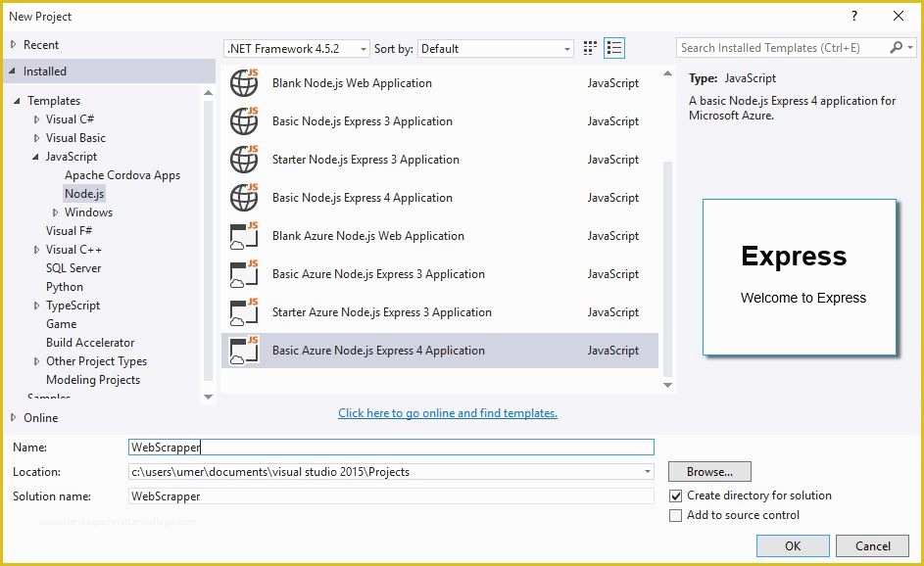Choose Starter Node.js Express 3 Application template
This screenshot has width=924, height=566.
coord(440,160)
